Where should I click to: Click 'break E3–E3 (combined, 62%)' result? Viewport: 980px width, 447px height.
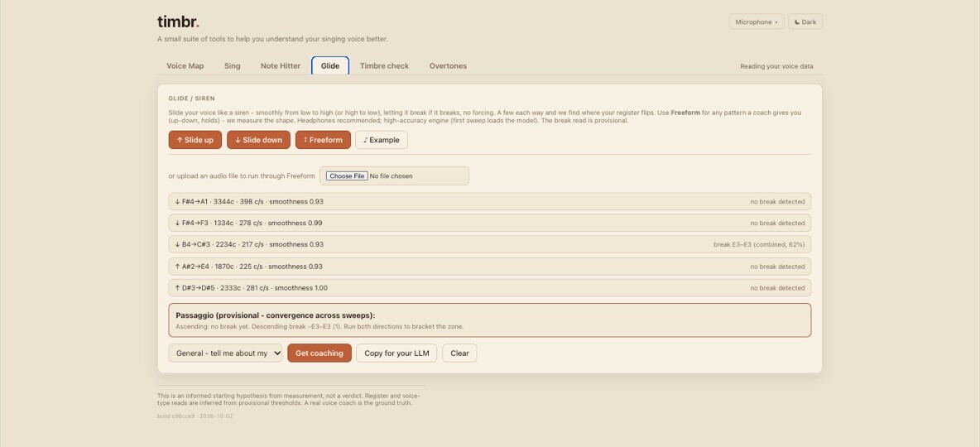pyautogui.click(x=759, y=244)
